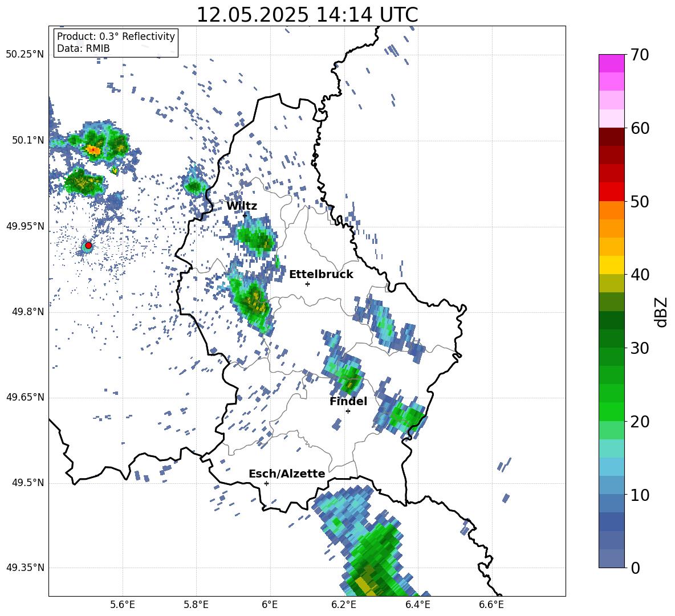Click the red radar location marker
Image resolution: width=675 pixels, height=616 pixels.
point(88,246)
